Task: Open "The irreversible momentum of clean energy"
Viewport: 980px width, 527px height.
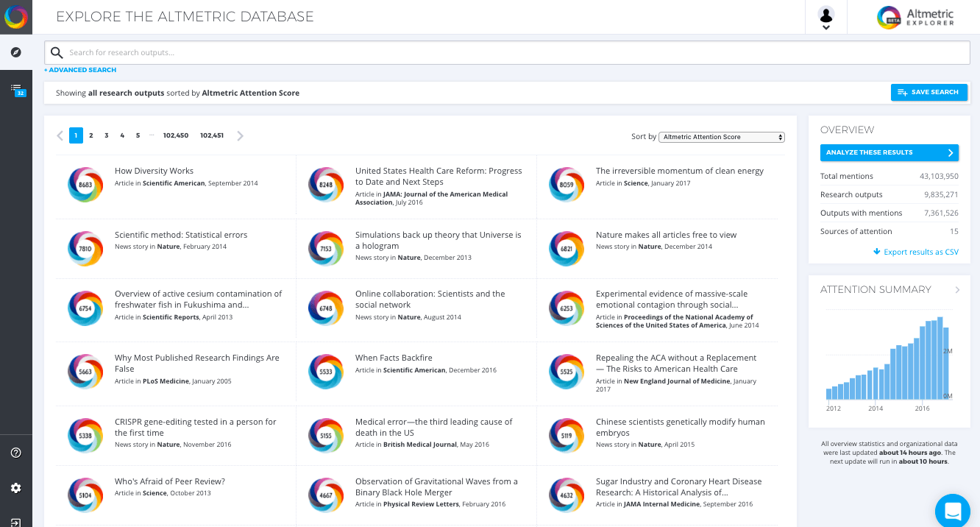Action: pyautogui.click(x=680, y=171)
